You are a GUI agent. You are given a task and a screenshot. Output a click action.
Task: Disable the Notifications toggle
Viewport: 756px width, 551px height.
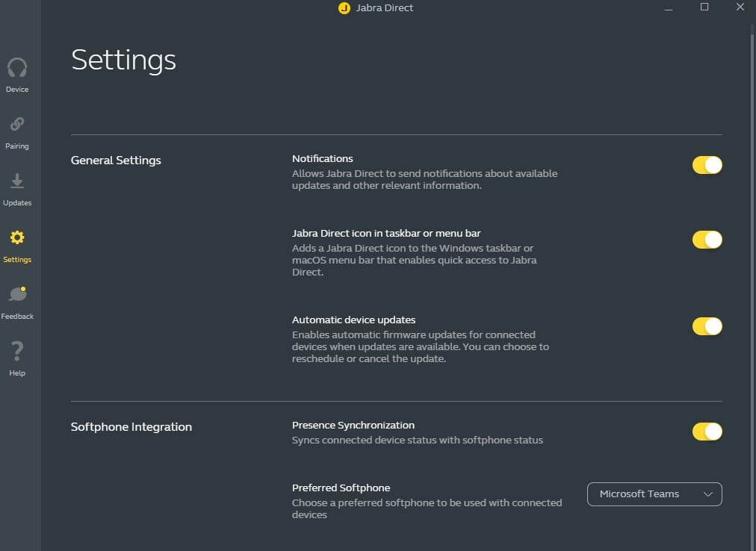(707, 165)
